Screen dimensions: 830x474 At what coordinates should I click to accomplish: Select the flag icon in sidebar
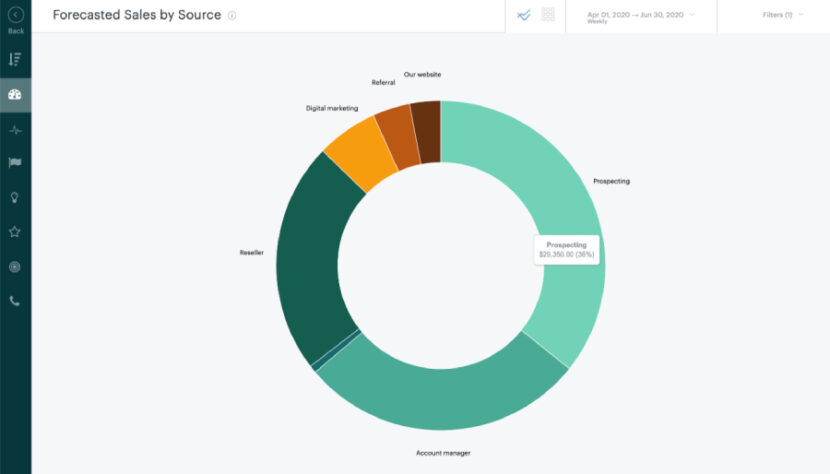coord(15,163)
